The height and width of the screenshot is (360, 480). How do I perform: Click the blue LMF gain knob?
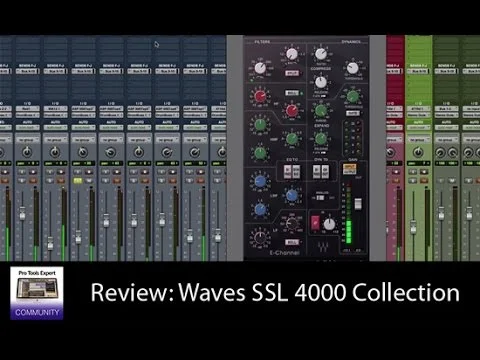point(260,181)
